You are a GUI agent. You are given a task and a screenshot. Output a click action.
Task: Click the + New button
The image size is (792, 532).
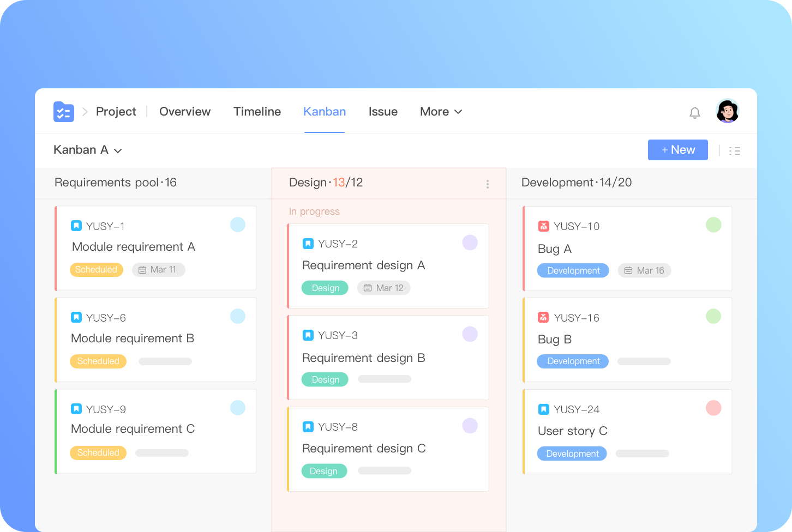click(x=678, y=150)
